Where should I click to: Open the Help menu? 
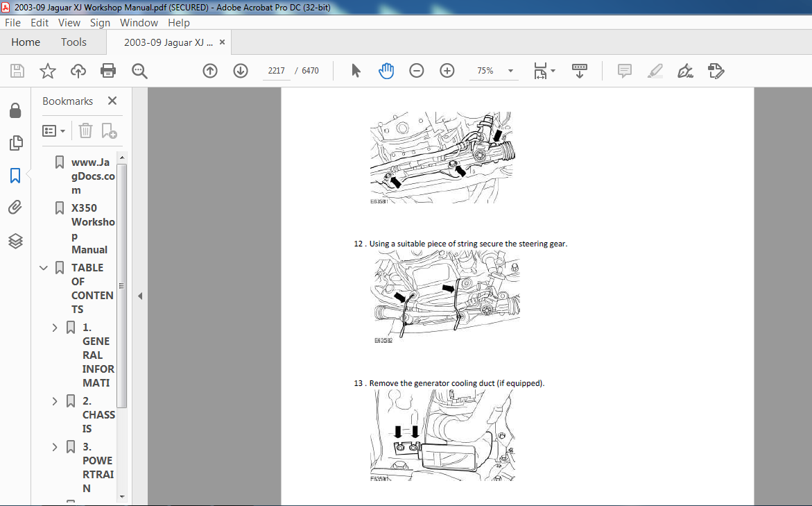[179, 23]
